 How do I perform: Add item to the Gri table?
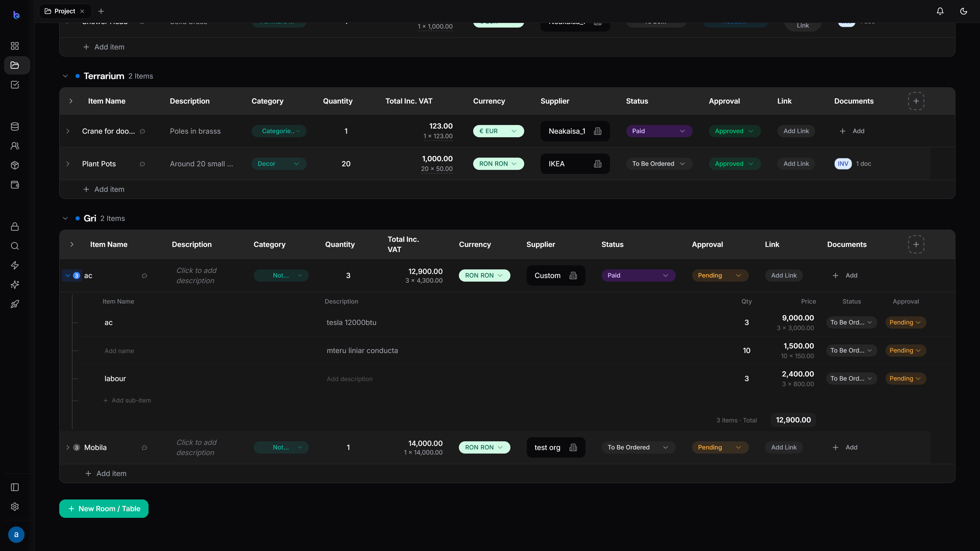point(106,474)
